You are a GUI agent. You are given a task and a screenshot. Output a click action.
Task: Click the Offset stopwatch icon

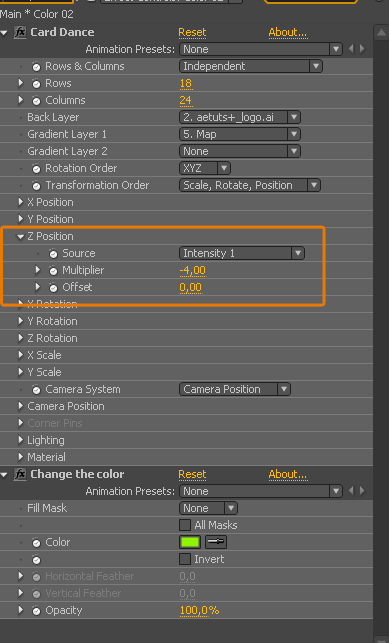tap(53, 288)
